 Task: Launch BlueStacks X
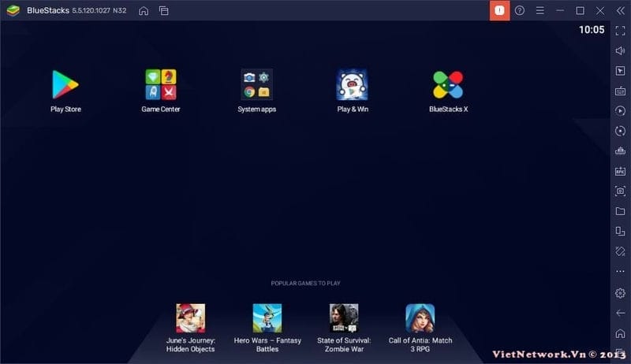[448, 84]
